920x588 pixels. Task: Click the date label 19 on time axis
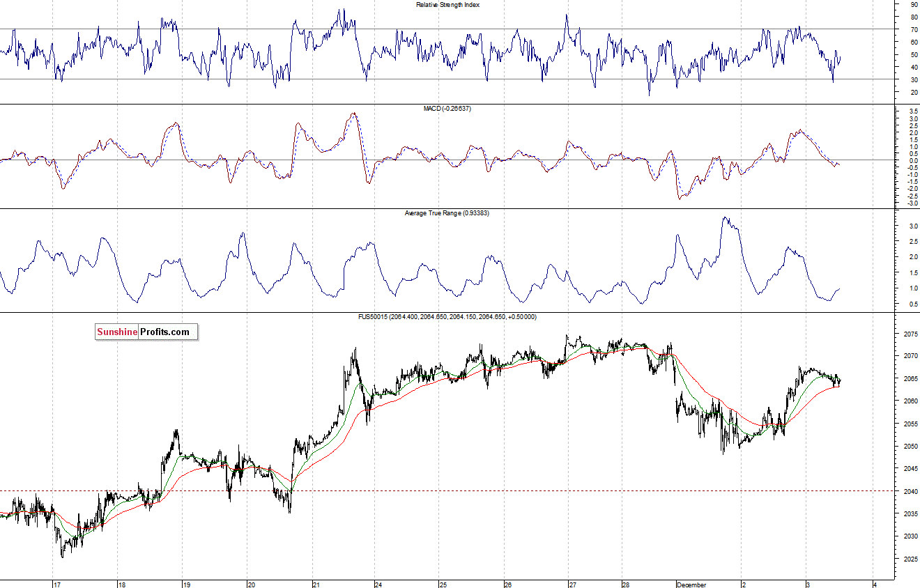coord(187,585)
